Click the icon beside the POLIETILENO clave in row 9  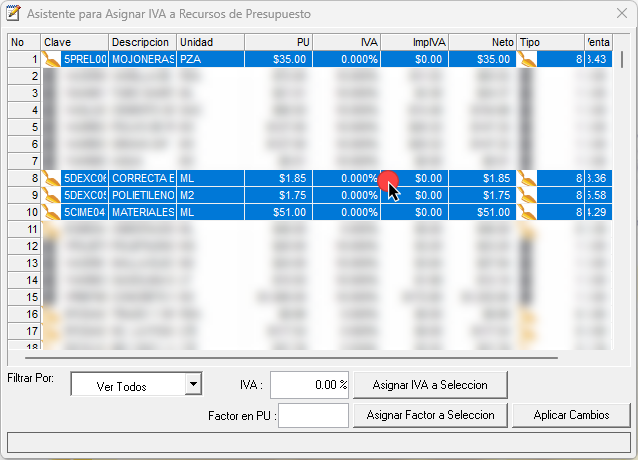pyautogui.click(x=52, y=195)
